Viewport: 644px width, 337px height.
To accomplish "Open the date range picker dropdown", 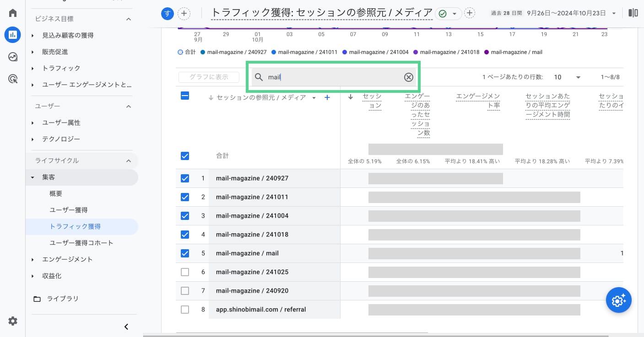I will [614, 14].
